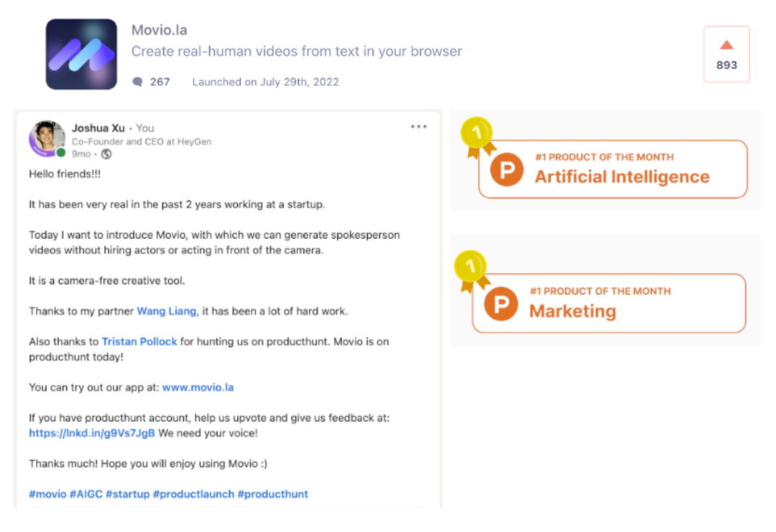Select the #startup hashtag
776x532 pixels.
click(128, 494)
